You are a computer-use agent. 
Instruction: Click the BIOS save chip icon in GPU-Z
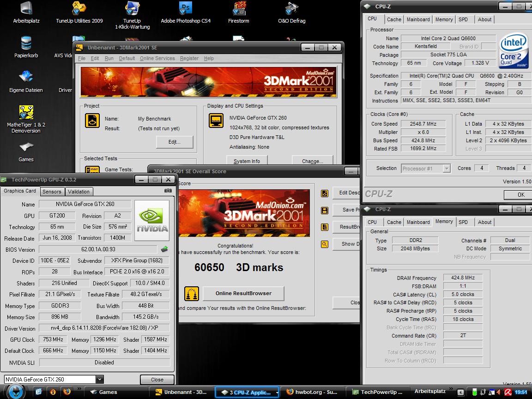click(x=164, y=249)
